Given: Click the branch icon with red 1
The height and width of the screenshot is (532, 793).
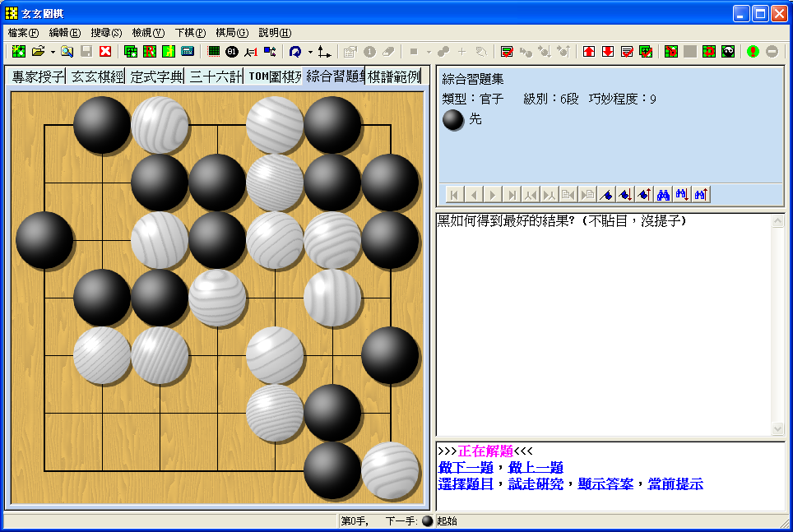Looking at the screenshot, I should coord(251,52).
